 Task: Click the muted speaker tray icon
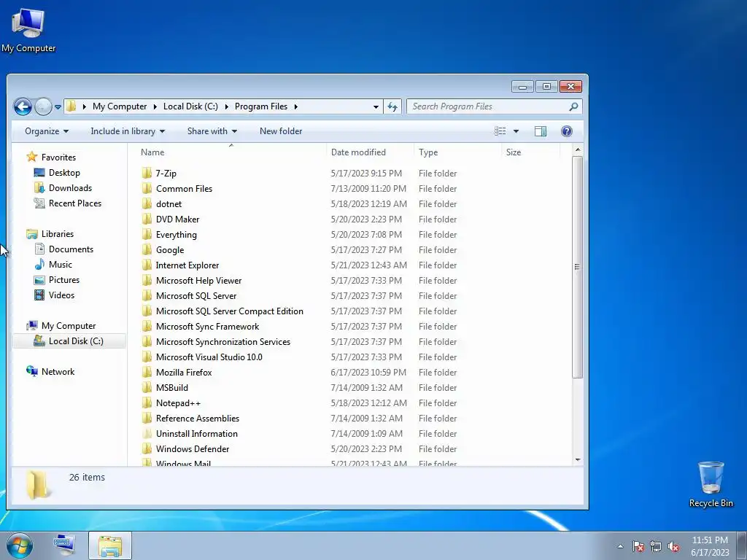[x=673, y=547]
